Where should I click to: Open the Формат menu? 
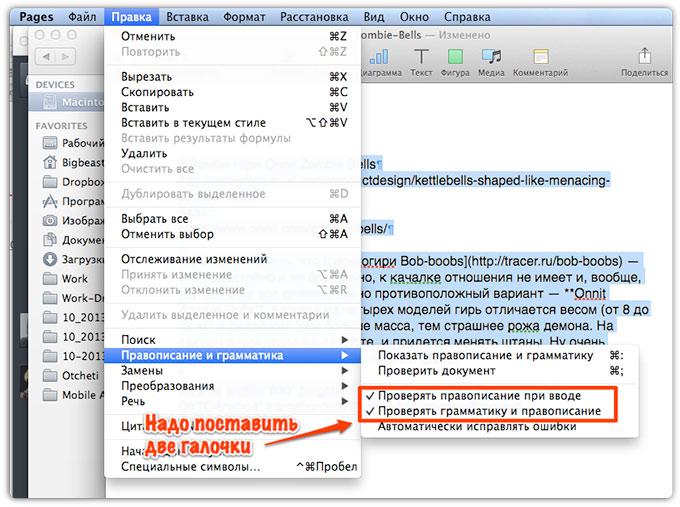[244, 17]
